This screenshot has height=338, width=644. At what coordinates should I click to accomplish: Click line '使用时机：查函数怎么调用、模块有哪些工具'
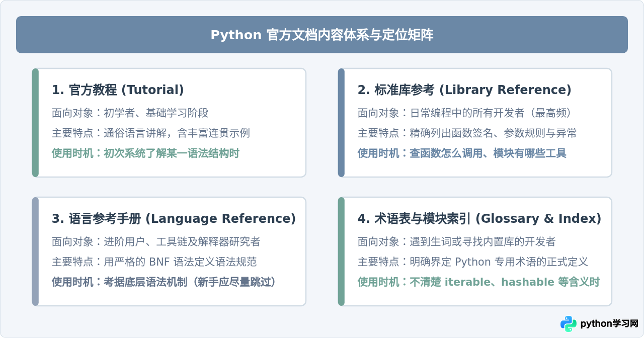462,153
